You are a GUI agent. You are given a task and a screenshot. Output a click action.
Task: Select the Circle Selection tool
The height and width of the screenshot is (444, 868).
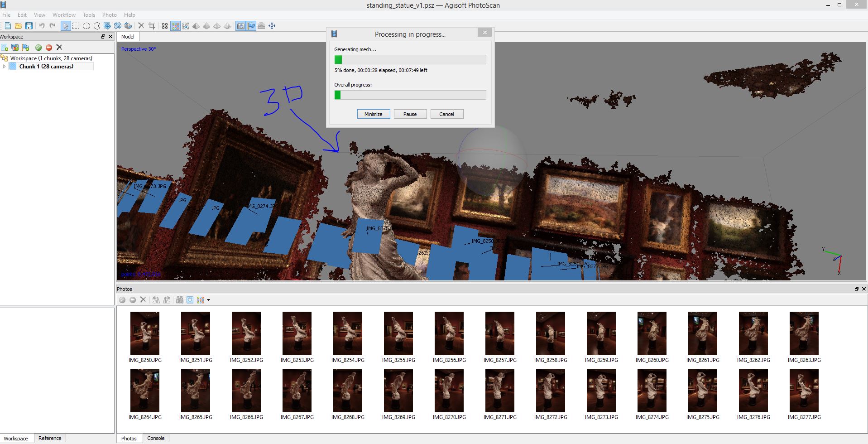click(86, 26)
